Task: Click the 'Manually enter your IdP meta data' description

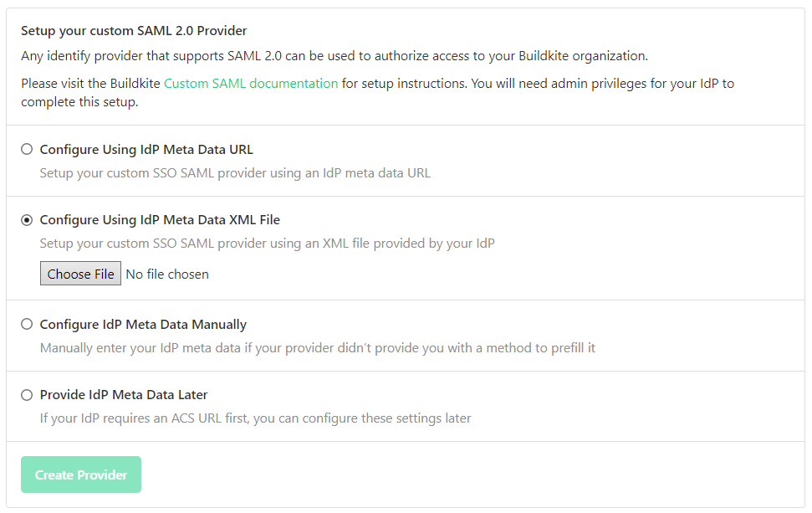Action: pos(317,347)
